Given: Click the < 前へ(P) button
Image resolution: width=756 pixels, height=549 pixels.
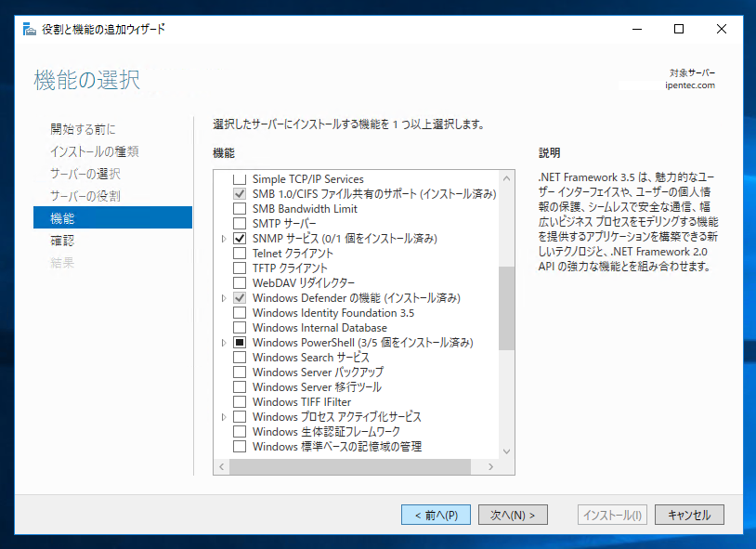Looking at the screenshot, I should tap(436, 515).
